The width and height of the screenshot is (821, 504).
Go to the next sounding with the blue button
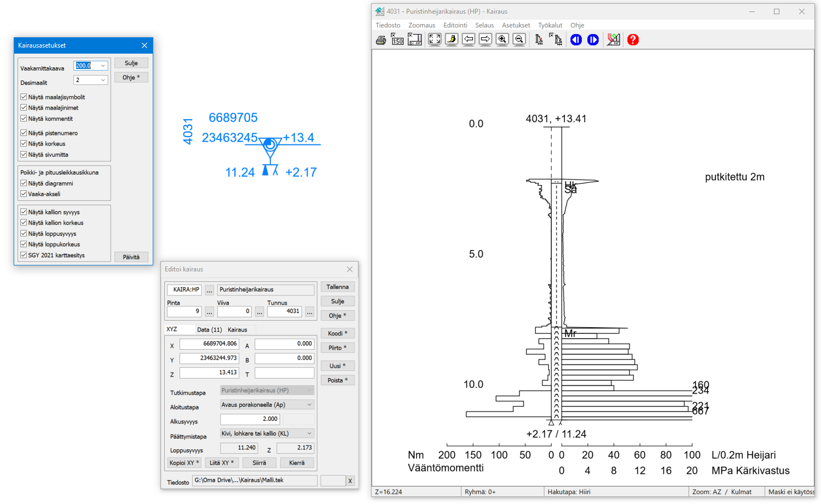click(x=593, y=39)
